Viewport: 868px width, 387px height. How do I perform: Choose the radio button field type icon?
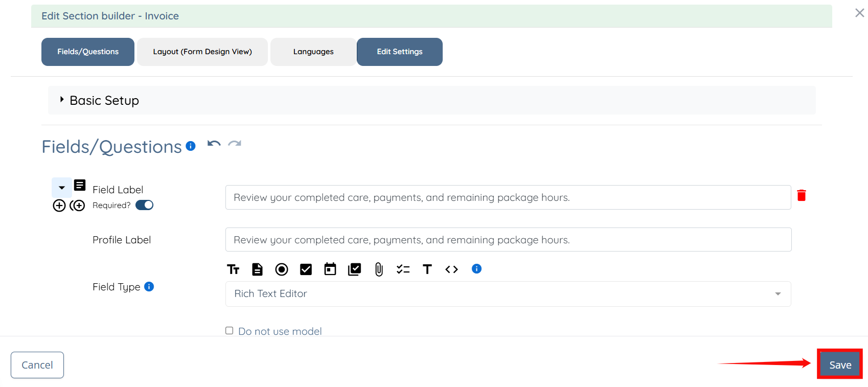pos(282,269)
